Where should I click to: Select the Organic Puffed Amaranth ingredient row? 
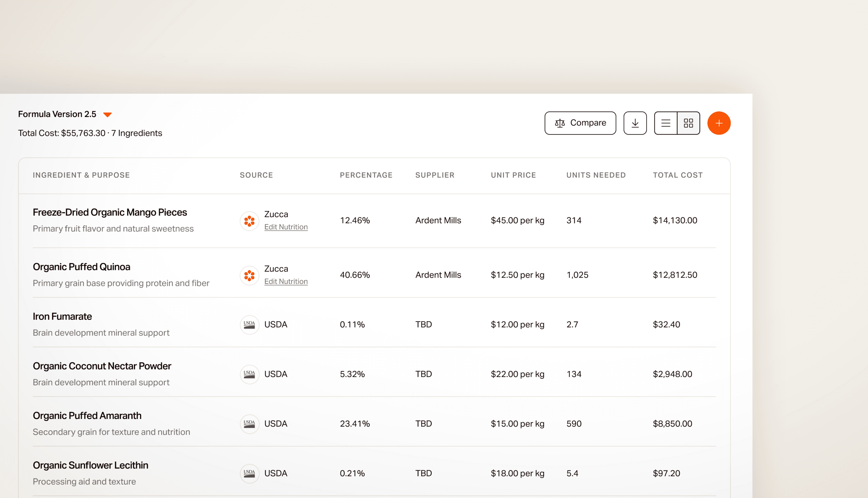(x=87, y=415)
